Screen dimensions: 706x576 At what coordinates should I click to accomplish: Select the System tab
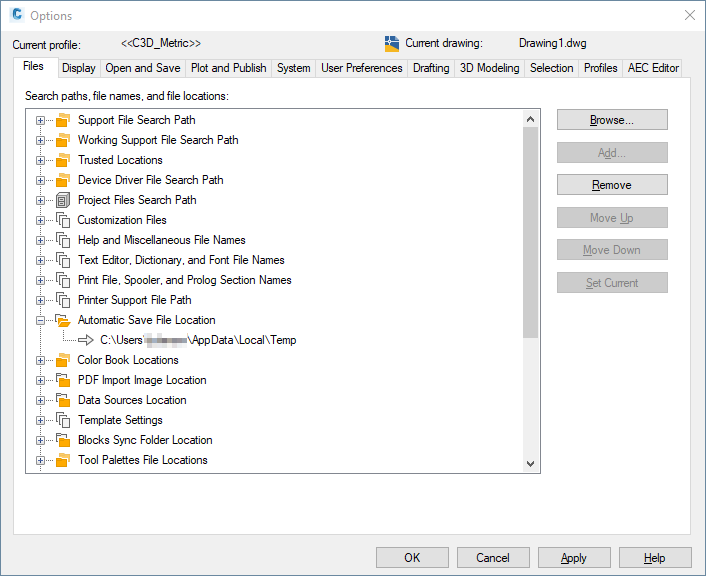[x=294, y=68]
